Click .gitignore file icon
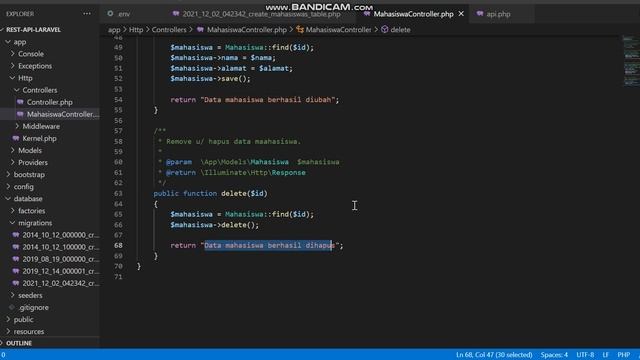The height and width of the screenshot is (360, 640). (12, 307)
